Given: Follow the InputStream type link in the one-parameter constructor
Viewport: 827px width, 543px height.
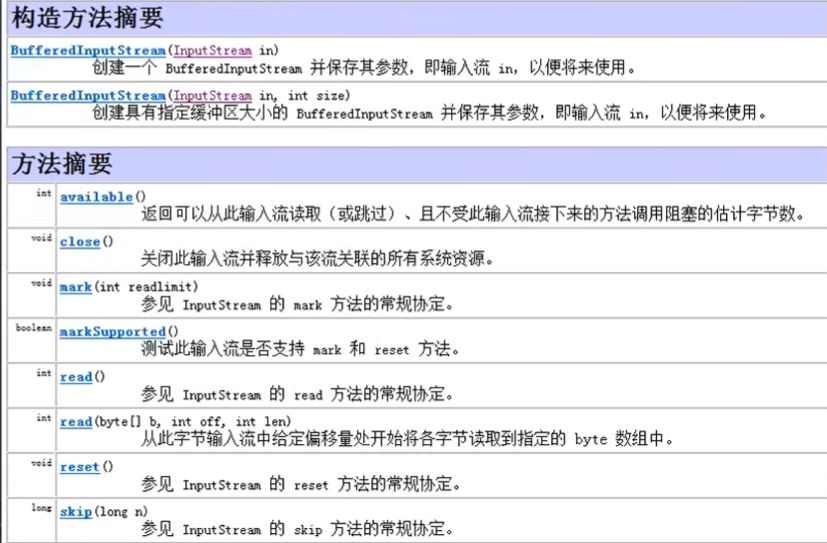Looking at the screenshot, I should [213, 51].
